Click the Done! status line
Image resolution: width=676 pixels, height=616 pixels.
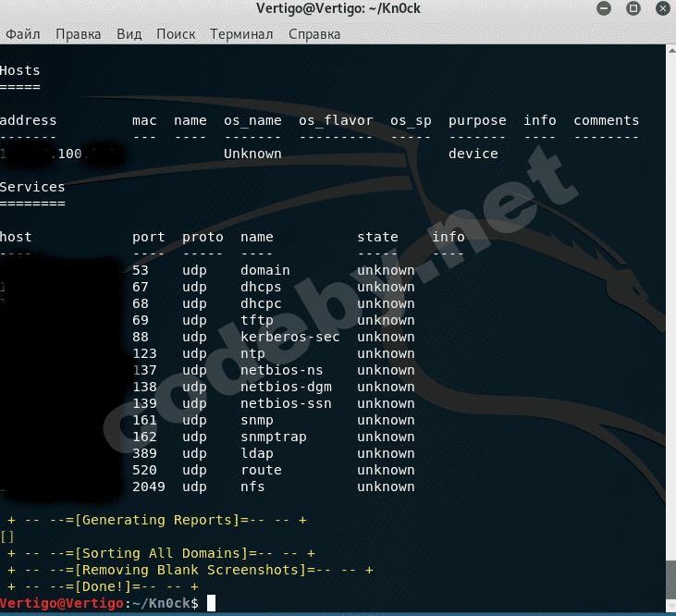pyautogui.click(x=103, y=586)
